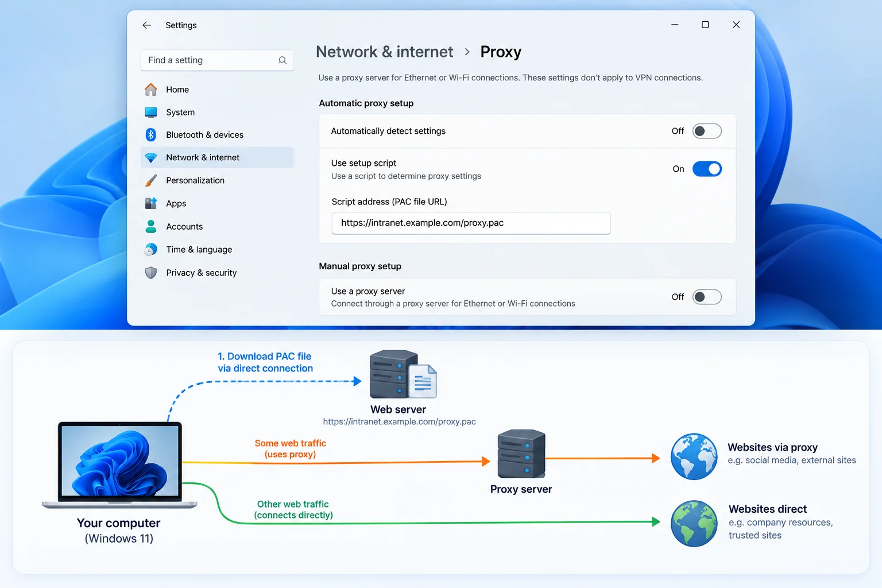
Task: Open Privacy & security settings
Action: point(217,273)
